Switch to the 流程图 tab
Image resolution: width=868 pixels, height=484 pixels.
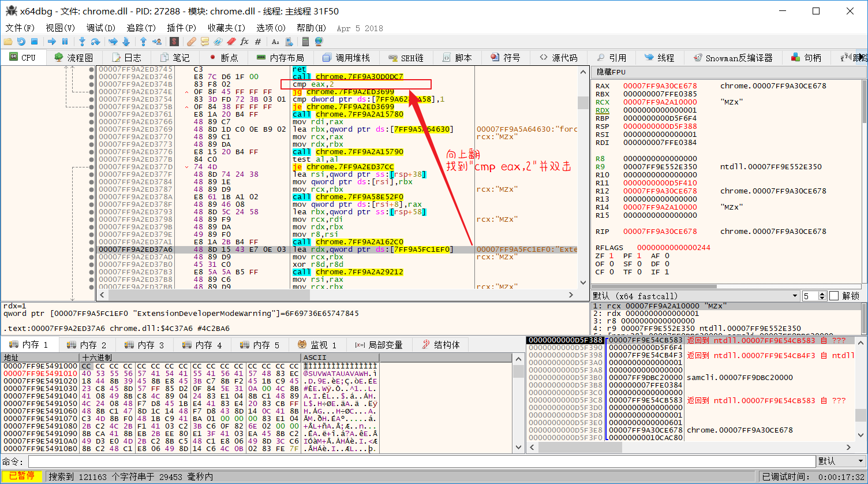tap(73, 58)
